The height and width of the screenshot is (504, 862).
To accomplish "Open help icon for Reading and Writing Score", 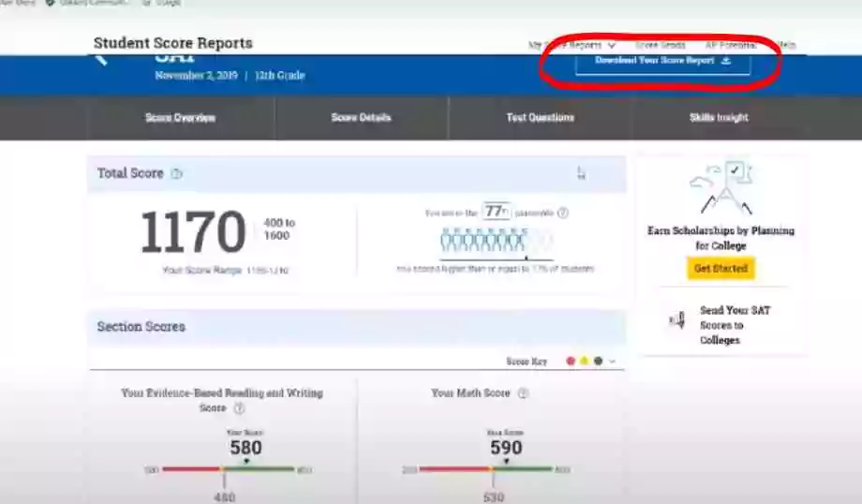I will pos(239,408).
